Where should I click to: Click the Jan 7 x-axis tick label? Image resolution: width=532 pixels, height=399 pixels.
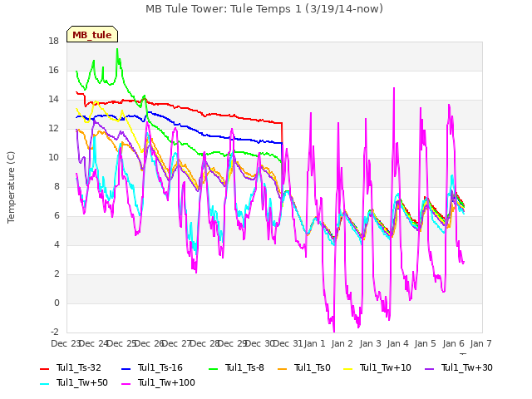[480, 343]
